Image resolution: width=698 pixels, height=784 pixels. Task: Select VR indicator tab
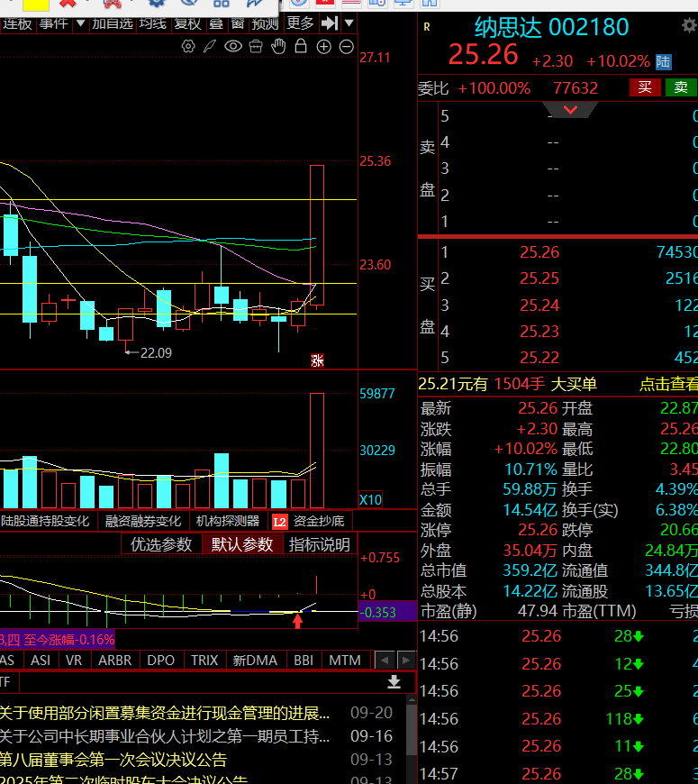(74, 660)
